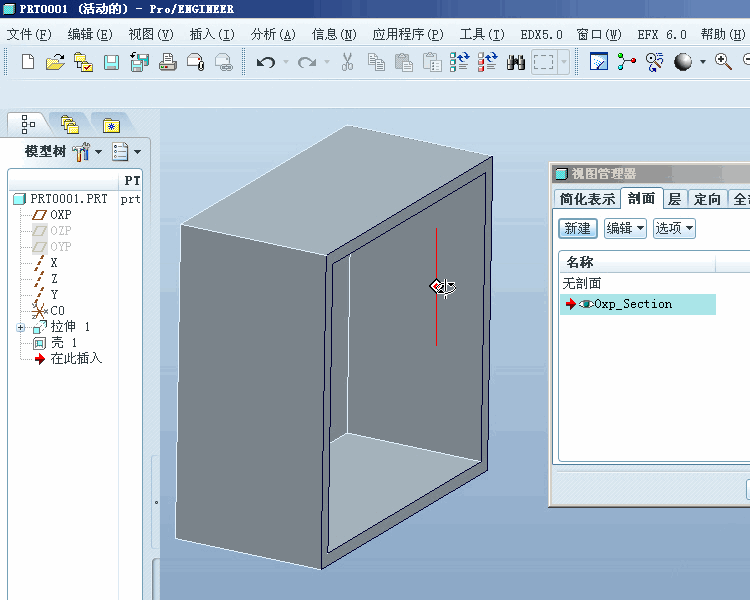Select the folder browser navigator tab
The height and width of the screenshot is (600, 750).
pyautogui.click(x=70, y=125)
